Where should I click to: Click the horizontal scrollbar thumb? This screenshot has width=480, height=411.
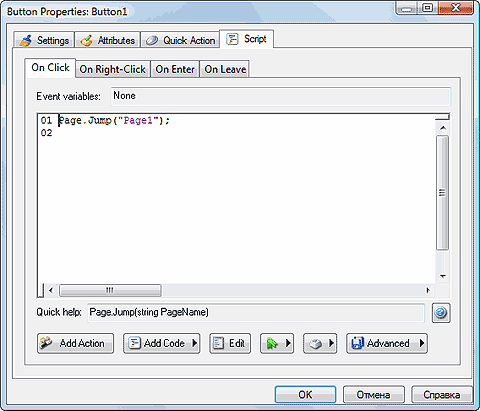click(x=110, y=290)
